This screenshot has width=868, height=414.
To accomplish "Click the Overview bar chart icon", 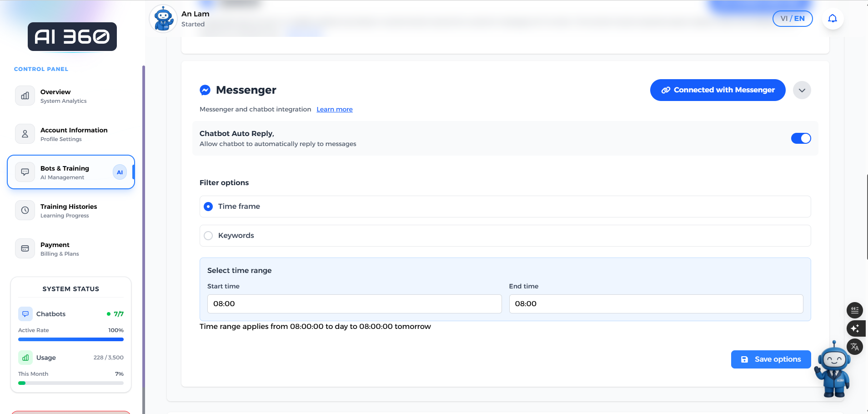I will click(25, 96).
